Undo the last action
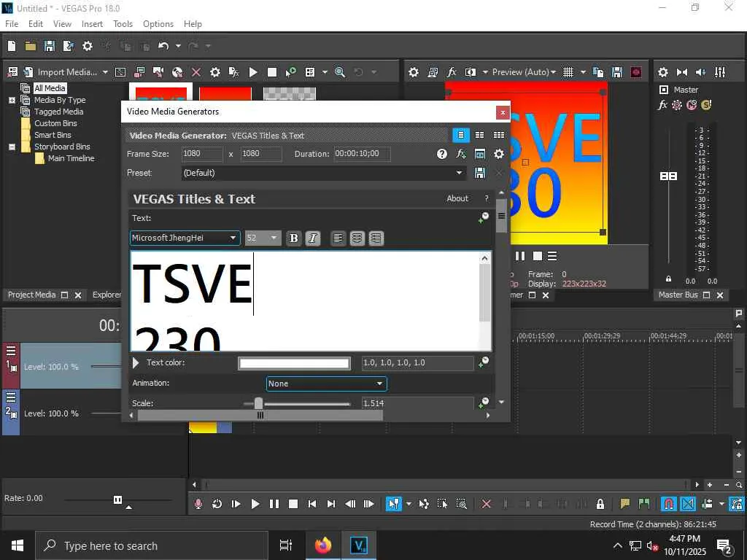The height and width of the screenshot is (560, 747). tap(163, 46)
